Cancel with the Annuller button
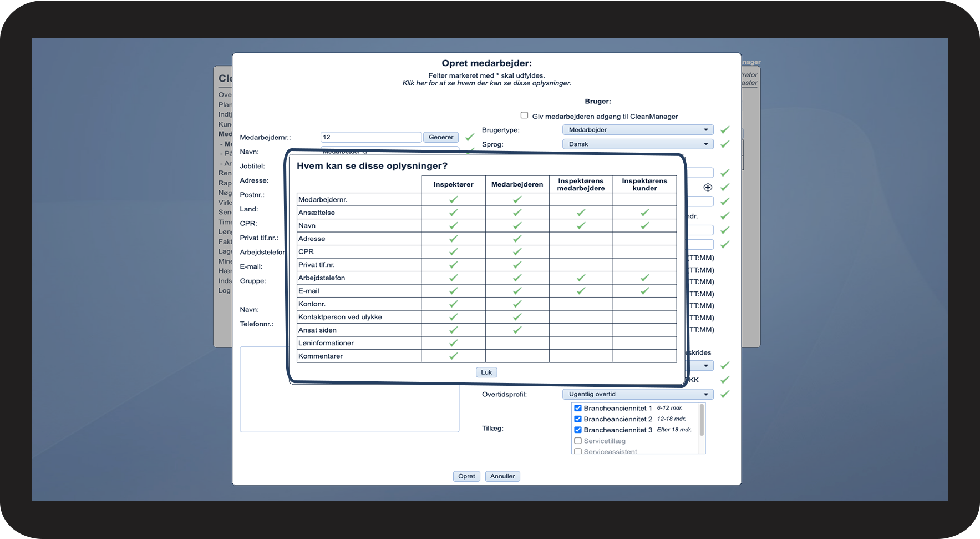980x539 pixels. tap(502, 476)
